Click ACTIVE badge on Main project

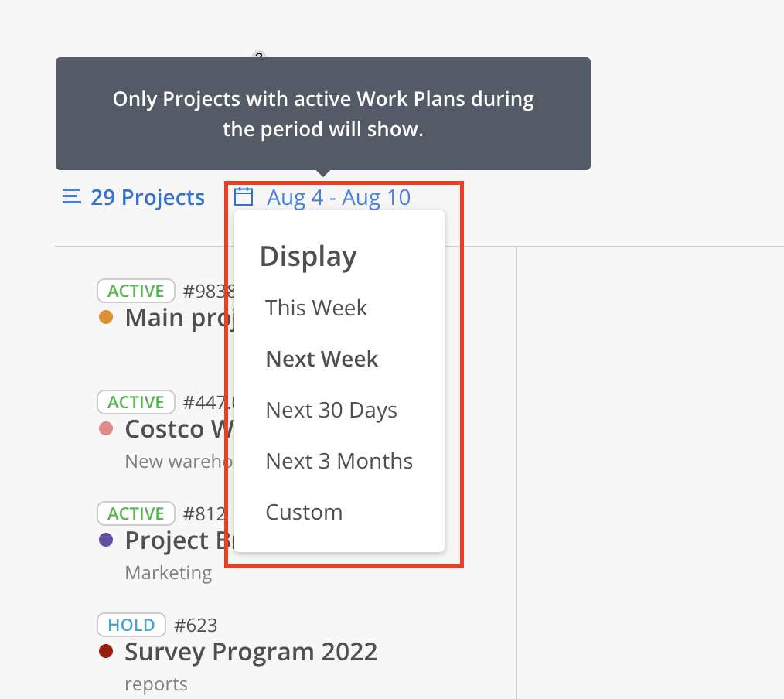point(136,291)
